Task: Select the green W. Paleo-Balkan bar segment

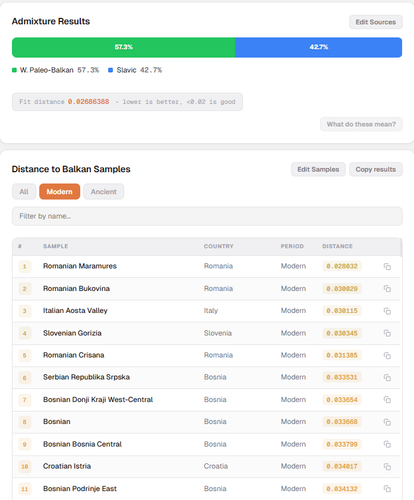Action: coord(124,47)
